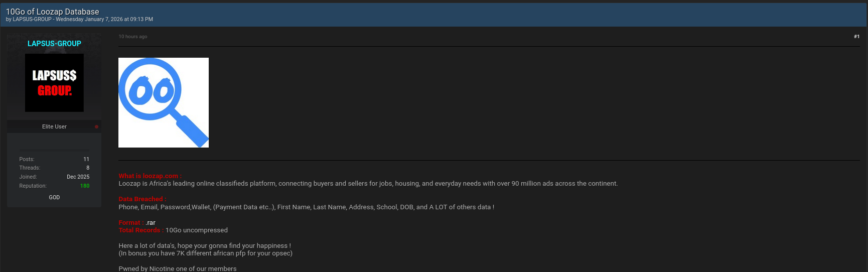Click the red offline status dot

[96, 126]
